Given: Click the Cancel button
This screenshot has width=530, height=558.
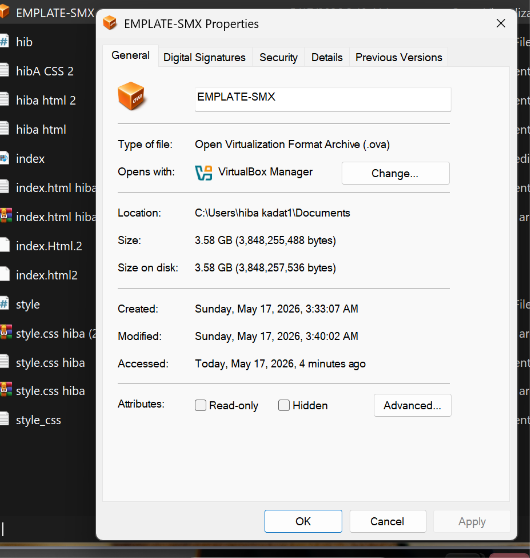Looking at the screenshot, I should coord(388,521).
